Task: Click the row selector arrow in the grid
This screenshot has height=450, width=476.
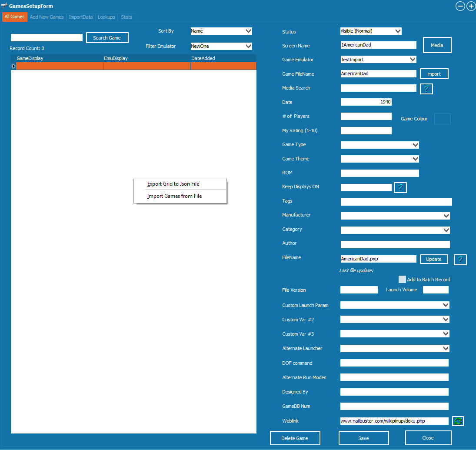Action: point(13,66)
